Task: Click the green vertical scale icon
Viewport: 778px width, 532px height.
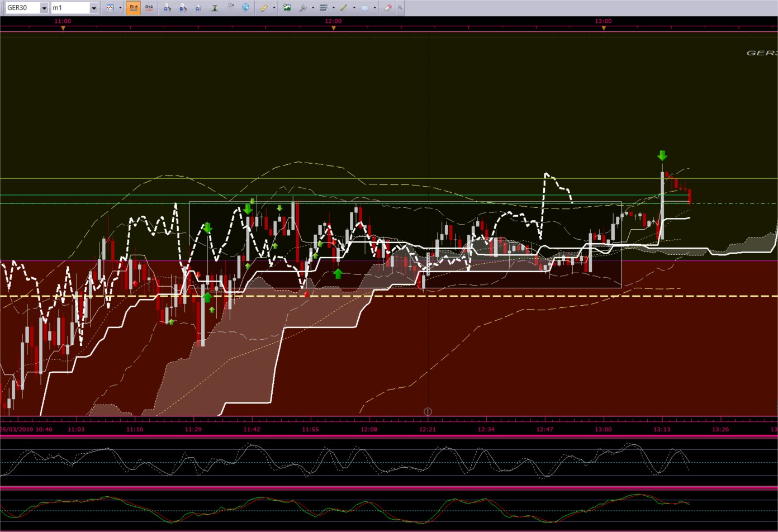Action: click(215, 8)
